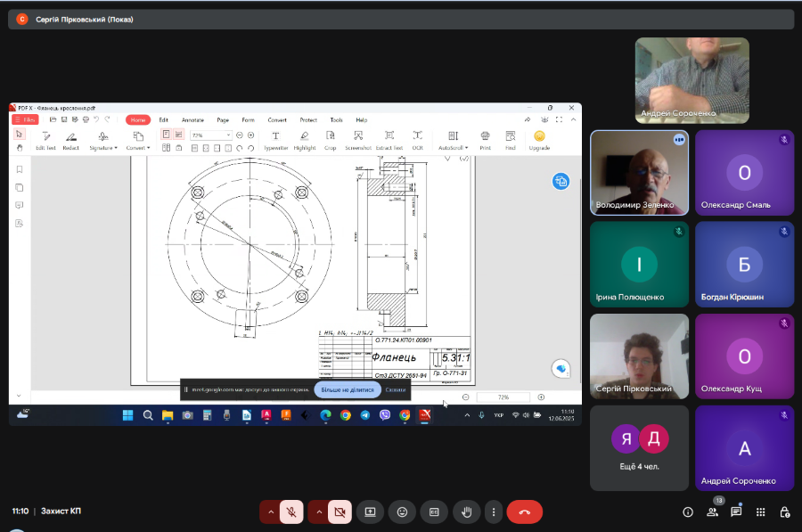
Task: Open the meeting chat icon
Action: pos(736,512)
